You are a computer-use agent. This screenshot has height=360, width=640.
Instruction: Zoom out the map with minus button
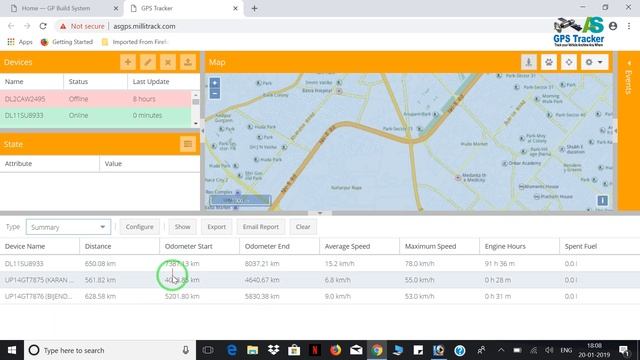tap(215, 93)
